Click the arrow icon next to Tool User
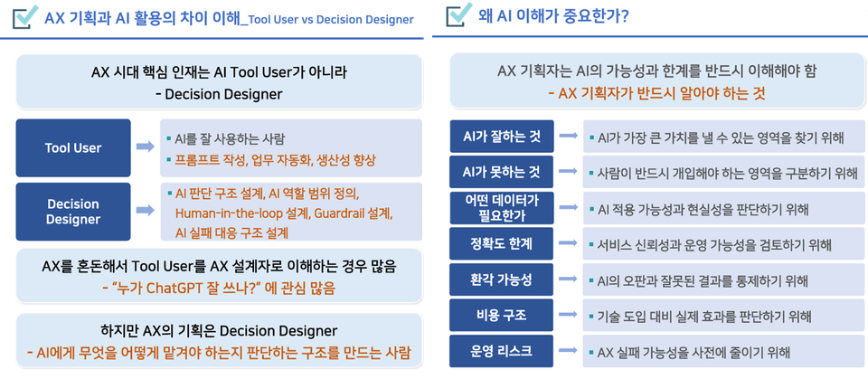The image size is (868, 379). tap(146, 147)
